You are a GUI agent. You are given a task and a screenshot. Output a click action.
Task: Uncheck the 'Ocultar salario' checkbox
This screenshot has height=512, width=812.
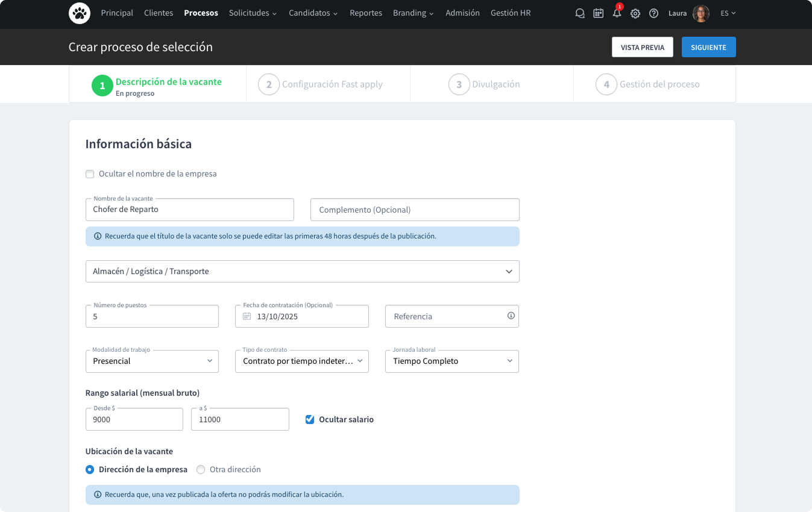point(310,420)
